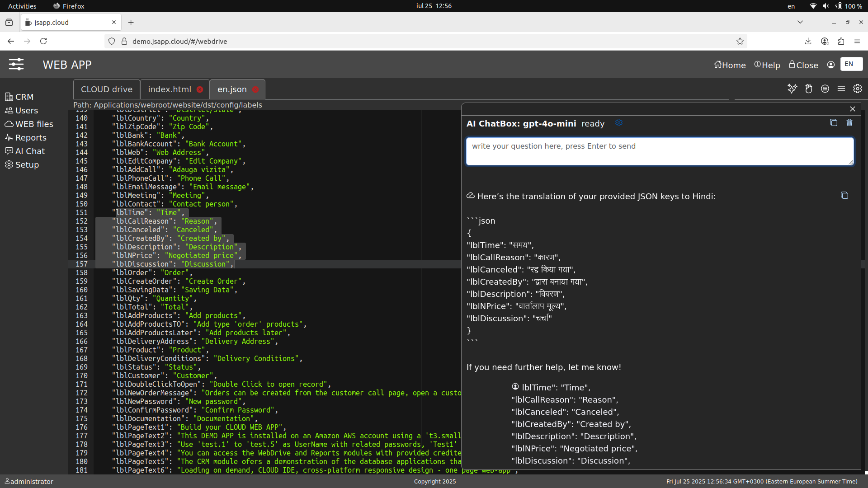Open Firefox downloads panel

808,41
